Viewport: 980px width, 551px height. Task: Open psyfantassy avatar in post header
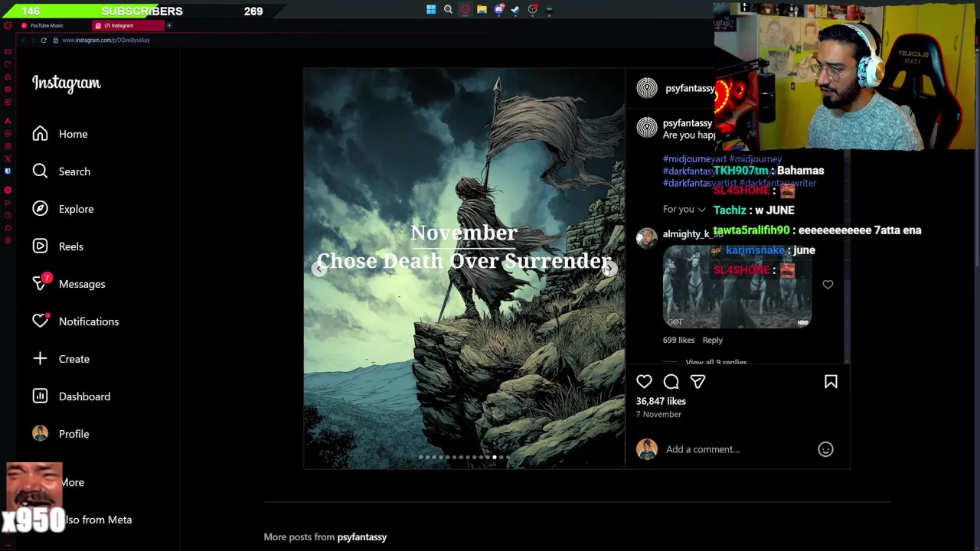647,88
